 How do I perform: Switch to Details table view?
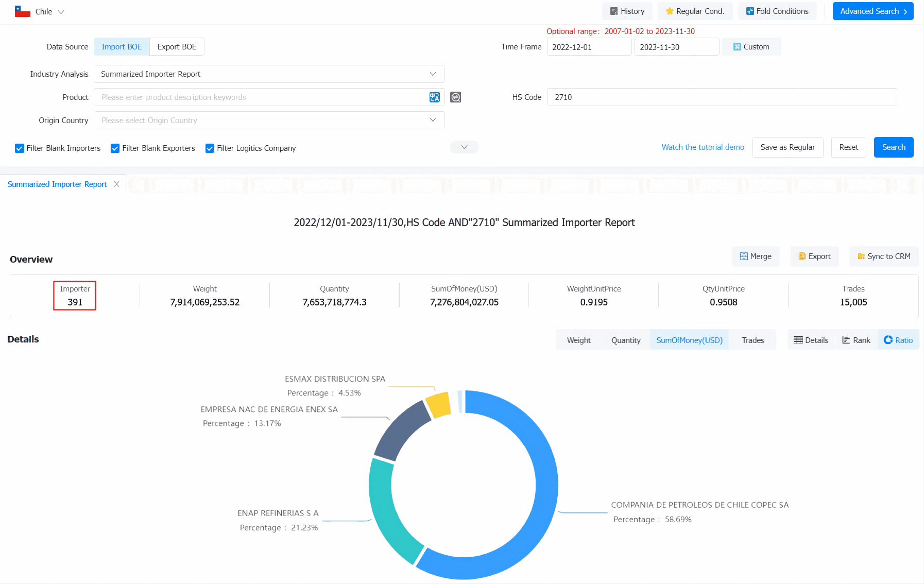coord(811,340)
